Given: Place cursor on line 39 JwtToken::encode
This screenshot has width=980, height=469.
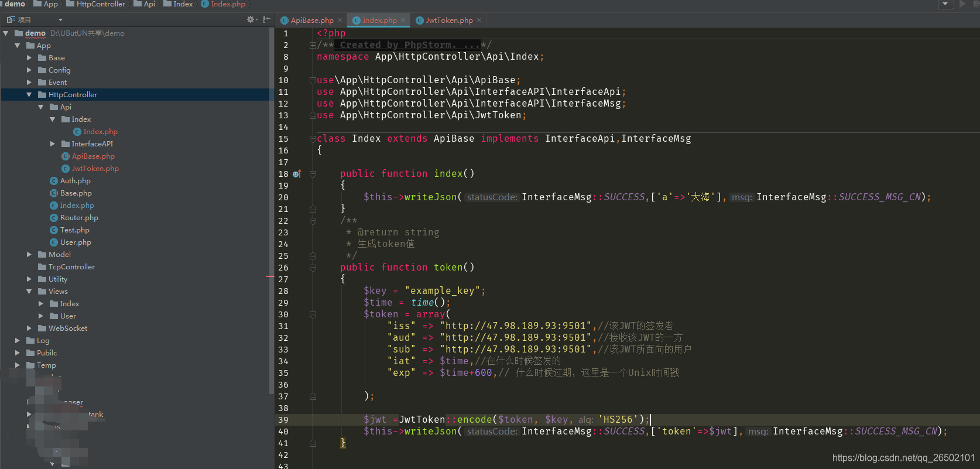Looking at the screenshot, I should [446, 420].
